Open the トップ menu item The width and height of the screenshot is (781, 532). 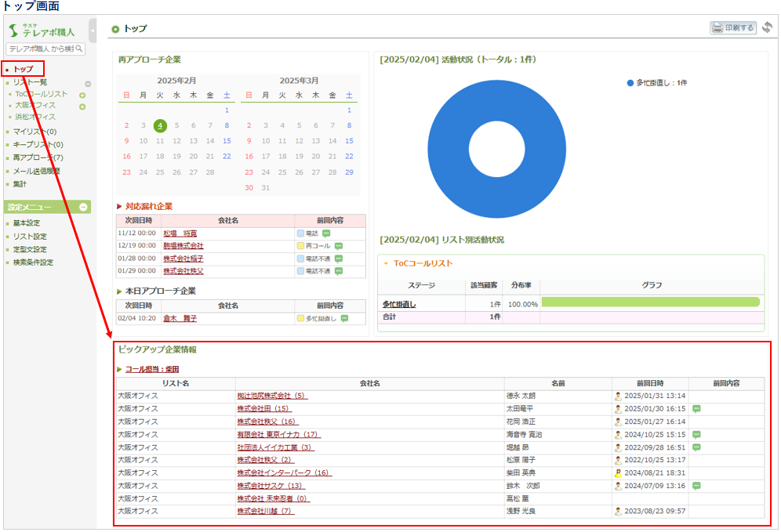[x=24, y=69]
